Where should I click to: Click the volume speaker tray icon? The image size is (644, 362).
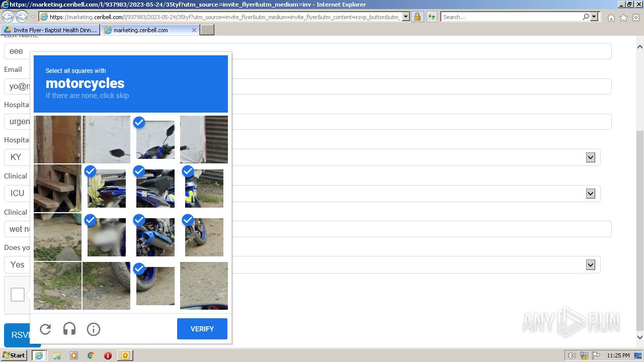[x=572, y=355]
